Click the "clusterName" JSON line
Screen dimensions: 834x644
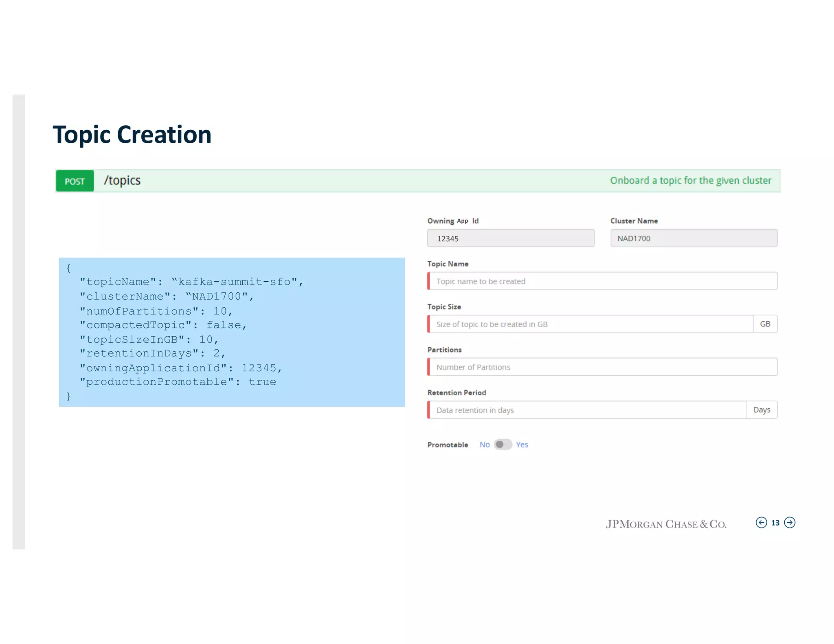pyautogui.click(x=167, y=296)
